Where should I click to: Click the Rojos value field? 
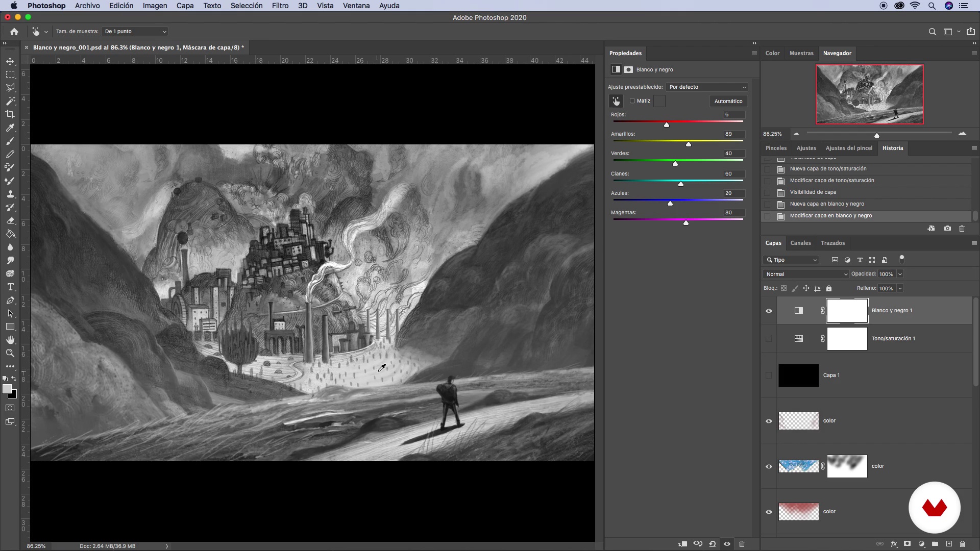pos(733,115)
